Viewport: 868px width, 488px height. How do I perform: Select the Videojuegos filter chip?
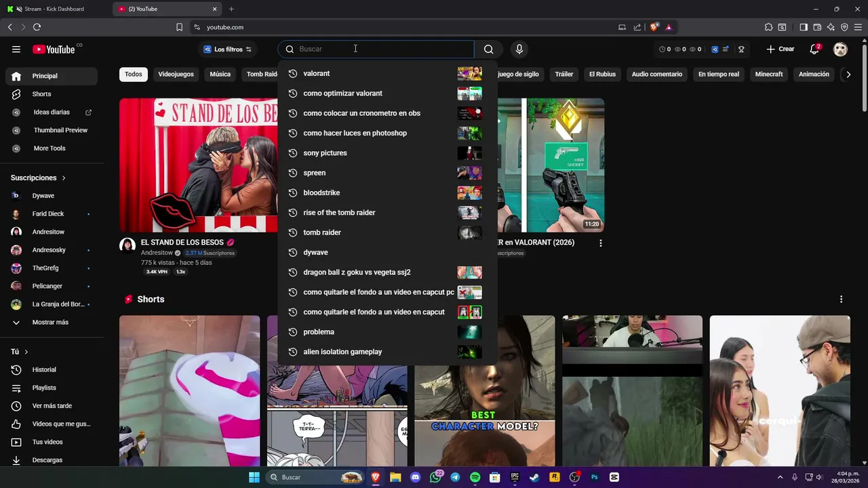(176, 74)
